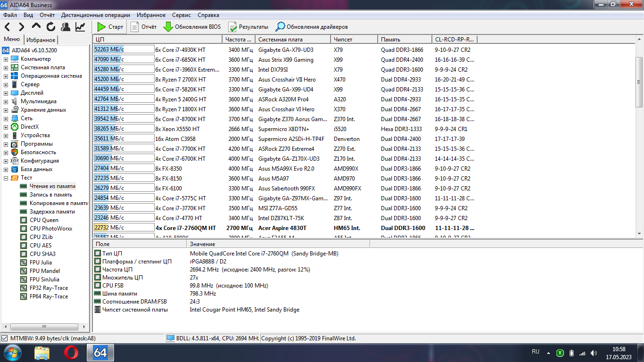
Task: Open the Windows Start menu
Action: [13, 353]
